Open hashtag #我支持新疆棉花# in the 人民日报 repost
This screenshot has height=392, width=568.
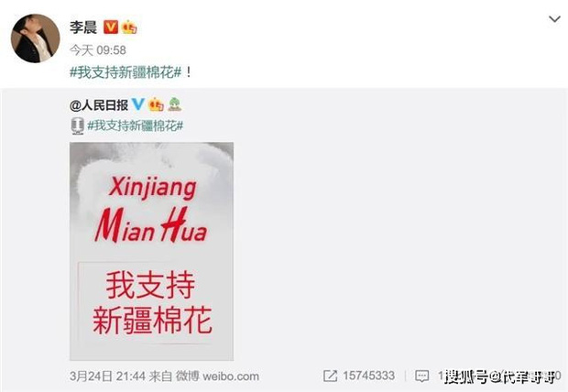(135, 125)
